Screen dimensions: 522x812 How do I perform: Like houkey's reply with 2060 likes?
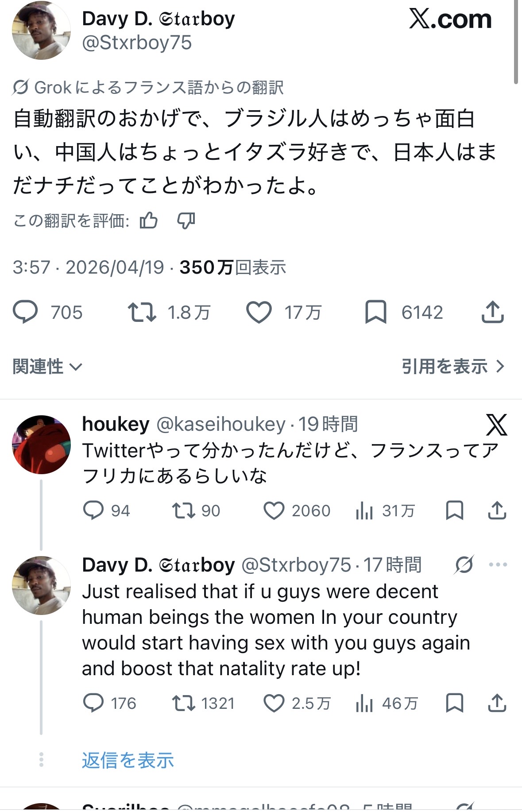274,510
